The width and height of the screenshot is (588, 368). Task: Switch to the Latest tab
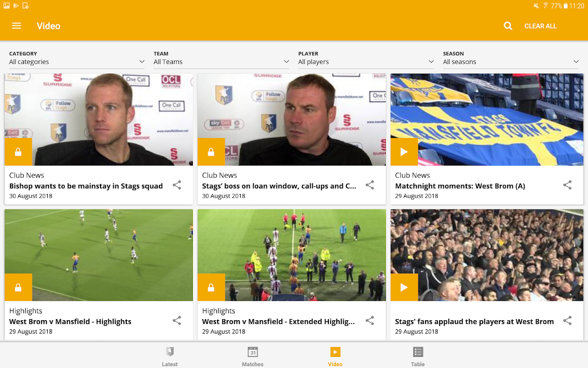(x=170, y=356)
